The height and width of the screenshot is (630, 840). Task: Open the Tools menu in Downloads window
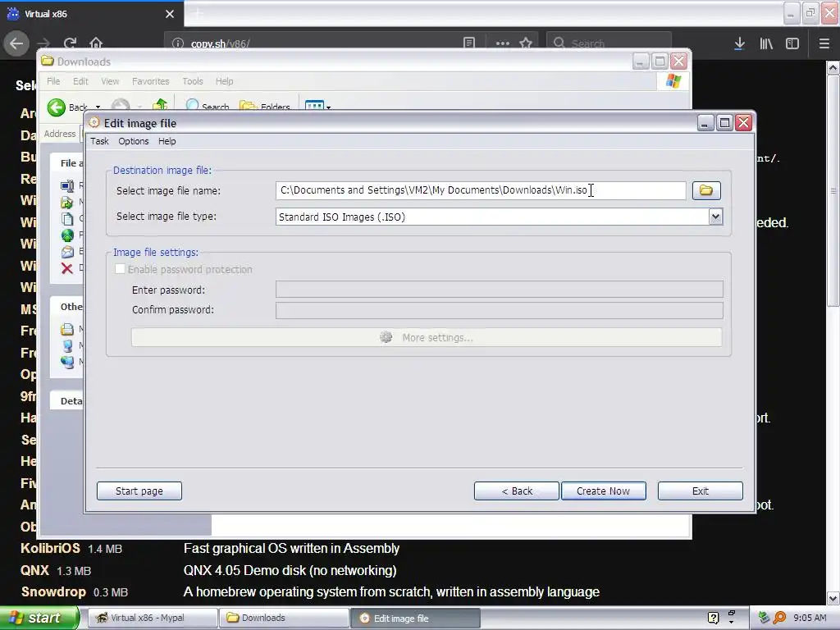coord(192,81)
